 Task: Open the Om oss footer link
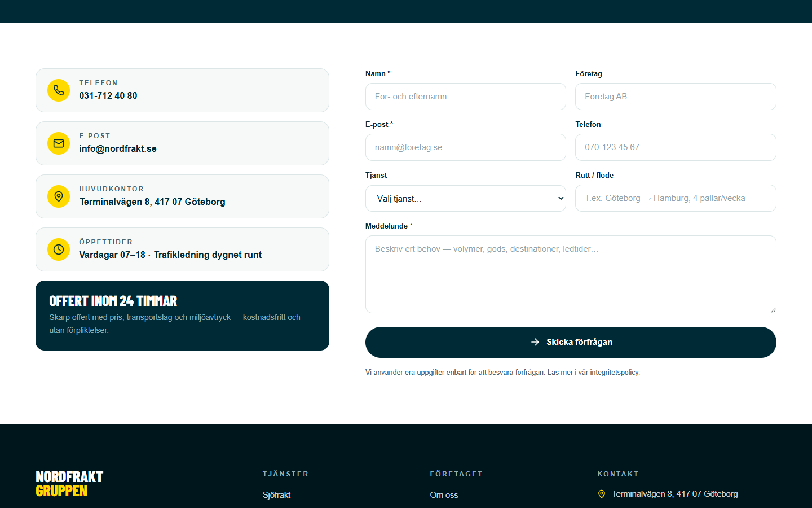coord(444,495)
